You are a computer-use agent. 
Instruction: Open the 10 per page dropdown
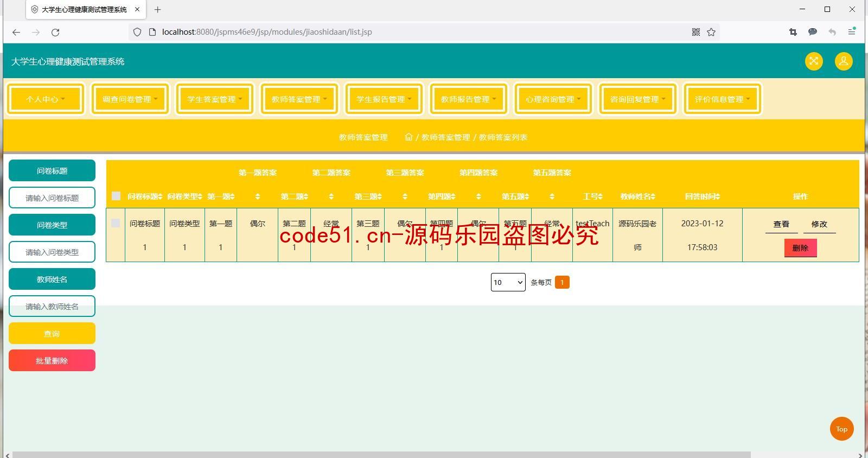coord(508,282)
